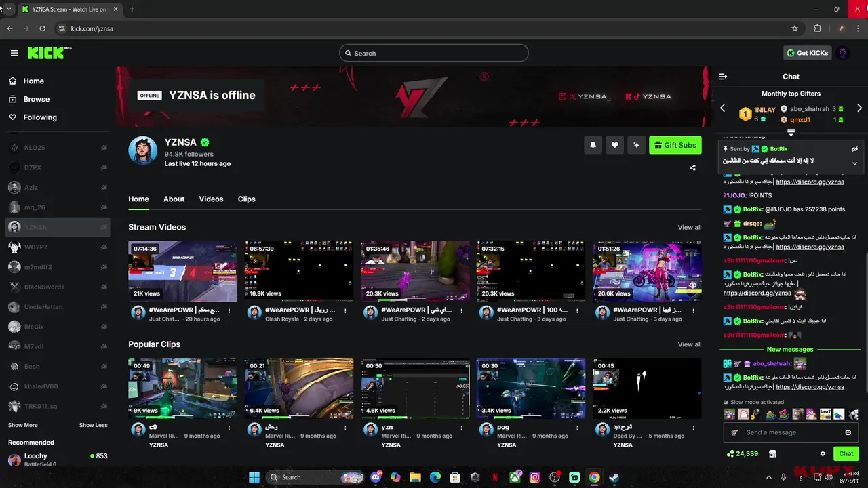Open Chrome extensions puzzle icon

(817, 28)
